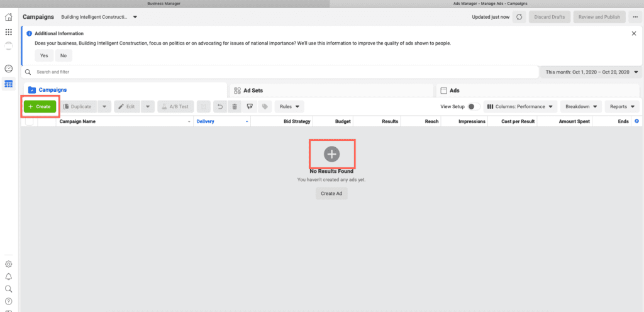Image resolution: width=644 pixels, height=312 pixels.
Task: Click the refresh icon near Updated just now
Action: 519,17
